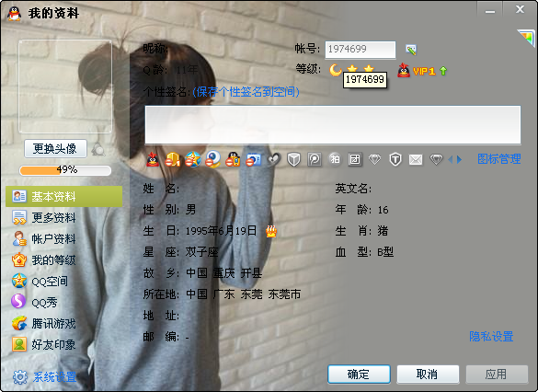Viewport: 538px width, 392px height.
Task: Click the edit icon beside account number
Action: coord(411,50)
